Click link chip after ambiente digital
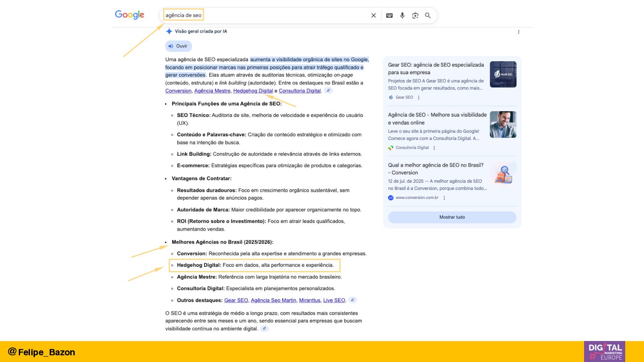Screen dimensions: 644x362 point(264,328)
